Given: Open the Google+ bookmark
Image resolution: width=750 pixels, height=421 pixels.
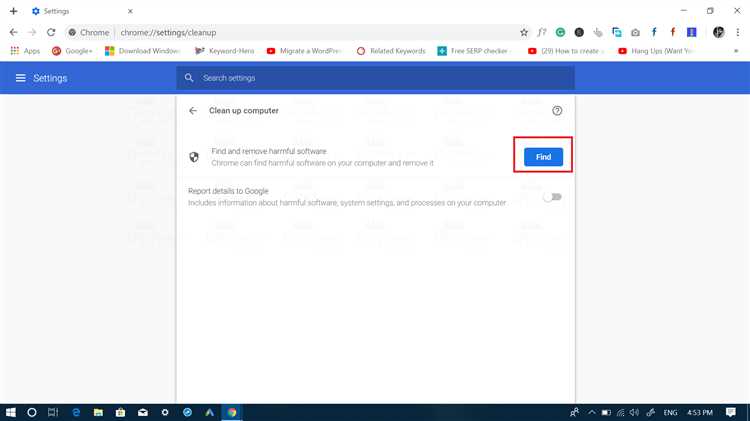Looking at the screenshot, I should pos(72,51).
